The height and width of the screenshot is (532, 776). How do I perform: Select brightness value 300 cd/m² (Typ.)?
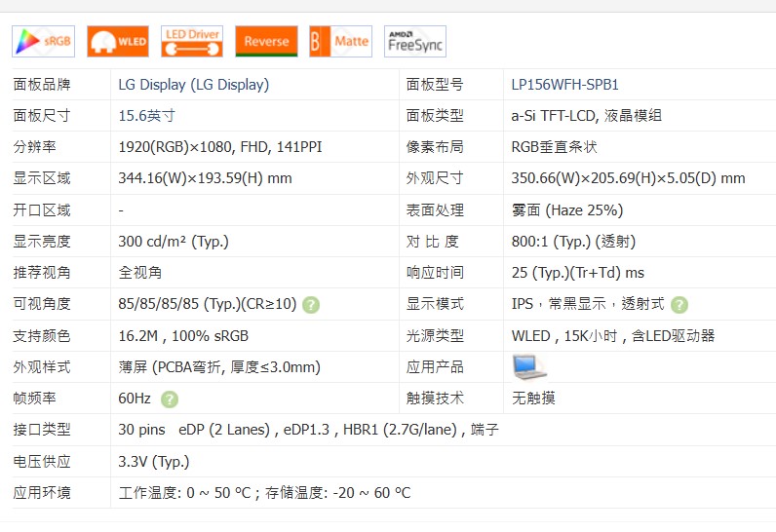pyautogui.click(x=174, y=242)
